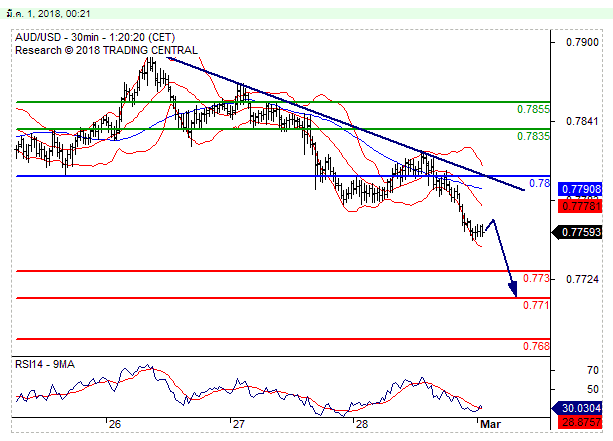The height and width of the screenshot is (441, 613).
Task: Click the blue 0.78 pivot label
Action: tap(540, 183)
